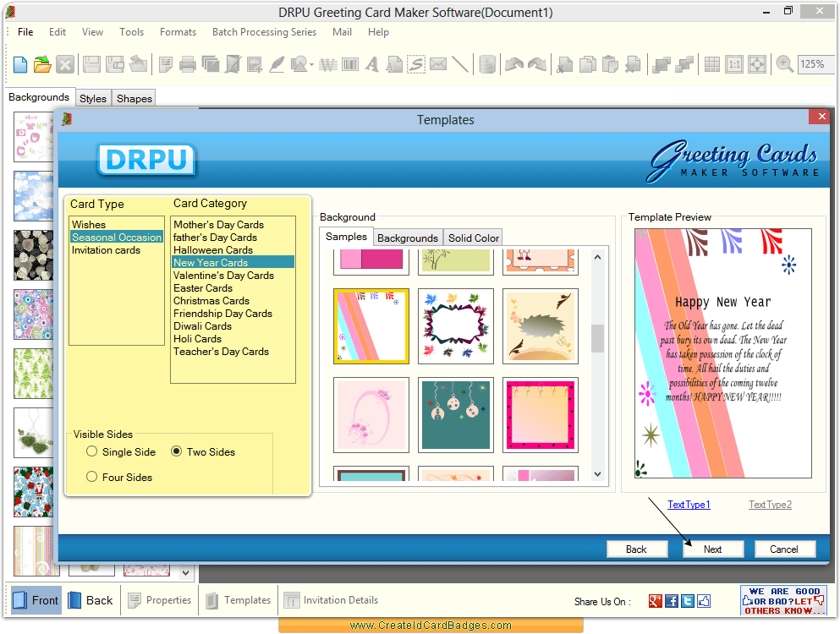Select the rainbow stripes sample thumbnail
840x634 pixels.
click(371, 326)
